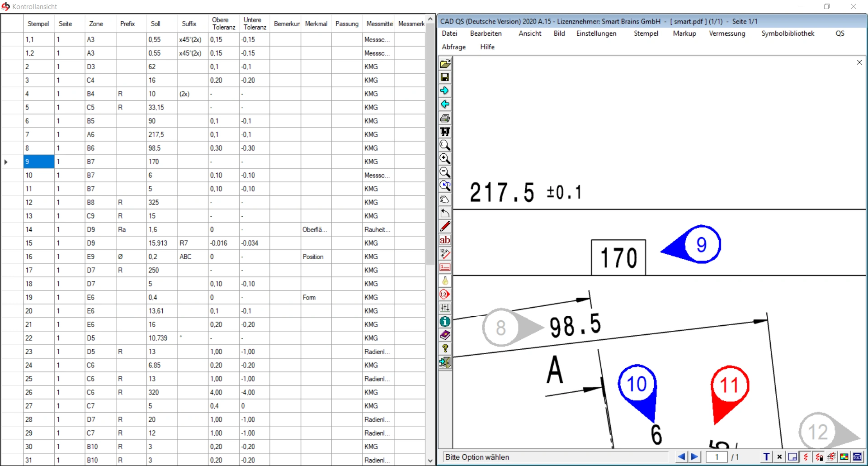Zoom in with the plus magnifier
Viewport: 868px width, 466px height.
(x=445, y=159)
